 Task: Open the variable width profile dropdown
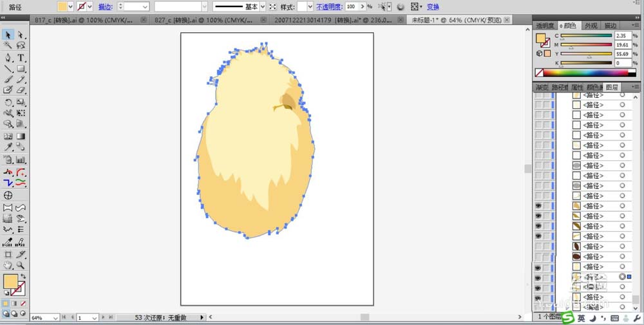(x=205, y=6)
